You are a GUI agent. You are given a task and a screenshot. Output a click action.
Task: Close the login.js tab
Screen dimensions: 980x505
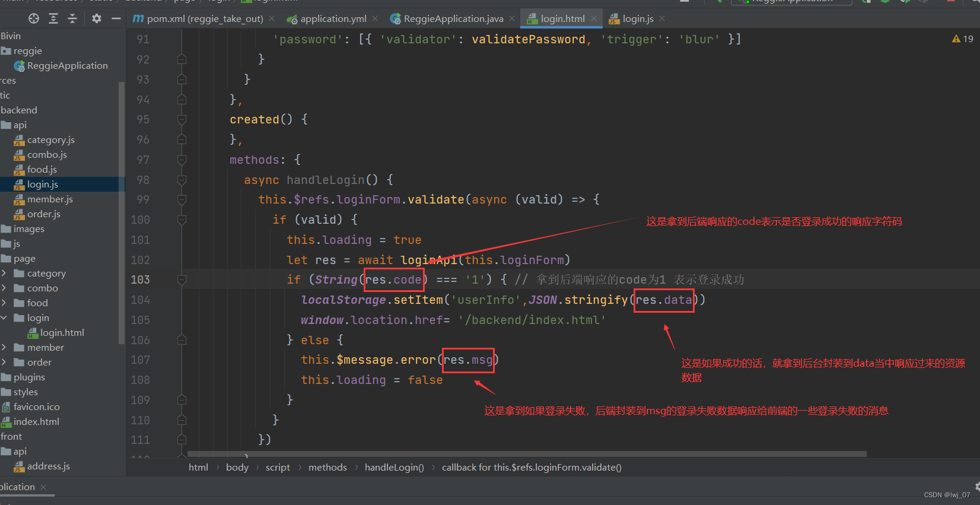pyautogui.click(x=662, y=18)
